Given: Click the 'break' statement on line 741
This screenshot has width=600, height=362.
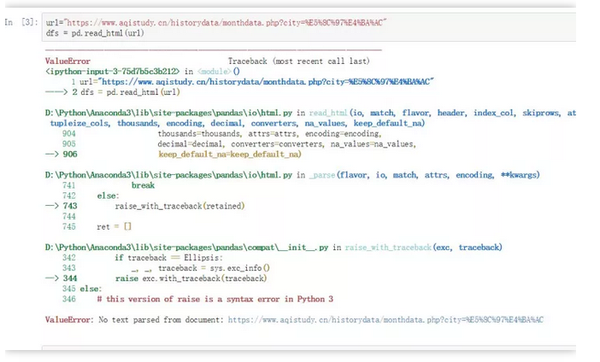Looking at the screenshot, I should pos(143,185).
